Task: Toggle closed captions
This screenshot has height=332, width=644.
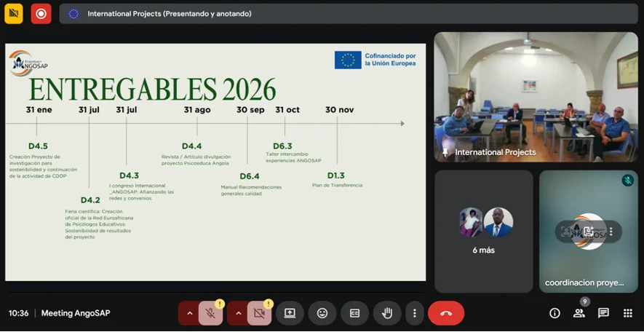Action: pyautogui.click(x=355, y=313)
